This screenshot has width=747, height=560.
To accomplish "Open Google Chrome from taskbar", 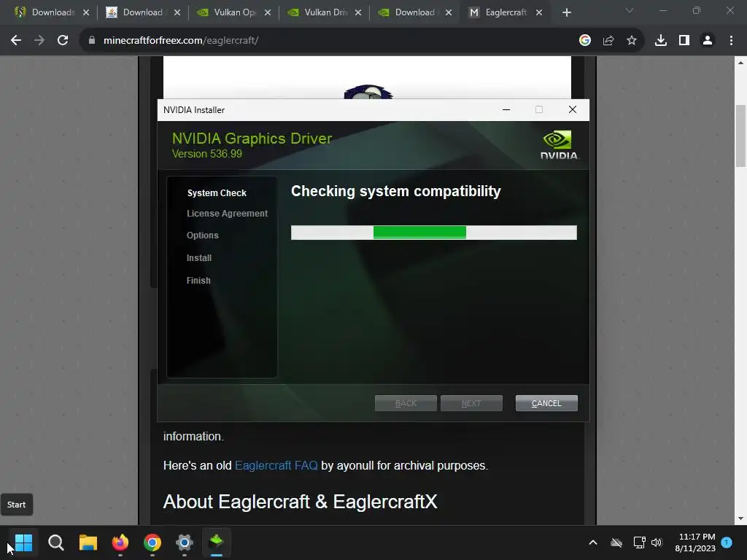I will 152,542.
